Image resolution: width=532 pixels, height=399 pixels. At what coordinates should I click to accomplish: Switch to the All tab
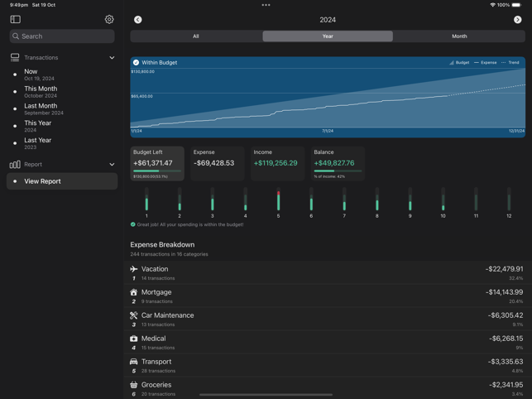[x=196, y=36]
